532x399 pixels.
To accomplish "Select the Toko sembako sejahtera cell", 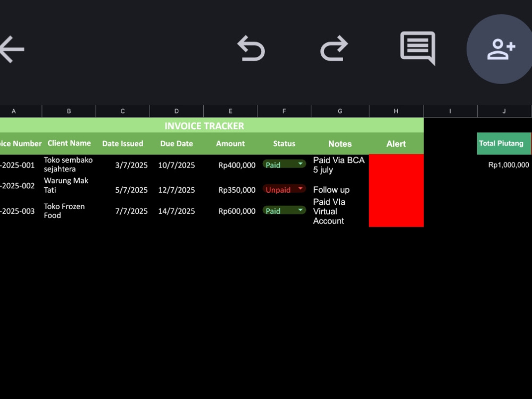I will [69, 164].
